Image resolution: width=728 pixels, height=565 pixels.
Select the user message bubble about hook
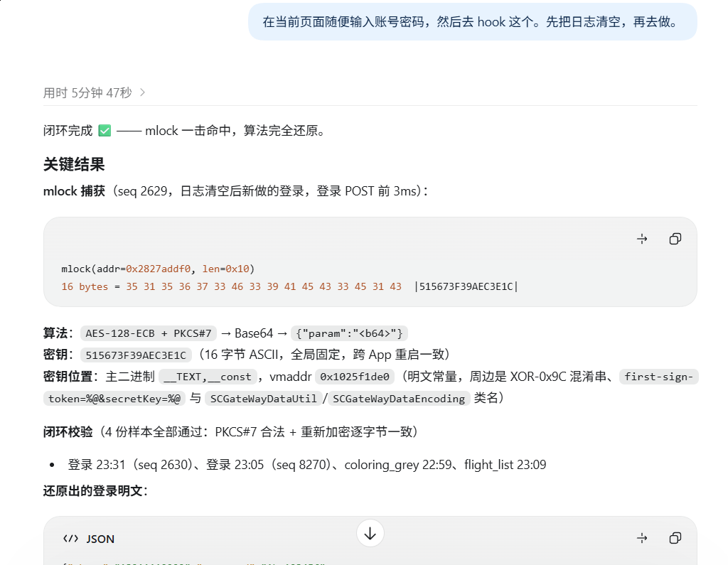click(x=473, y=22)
